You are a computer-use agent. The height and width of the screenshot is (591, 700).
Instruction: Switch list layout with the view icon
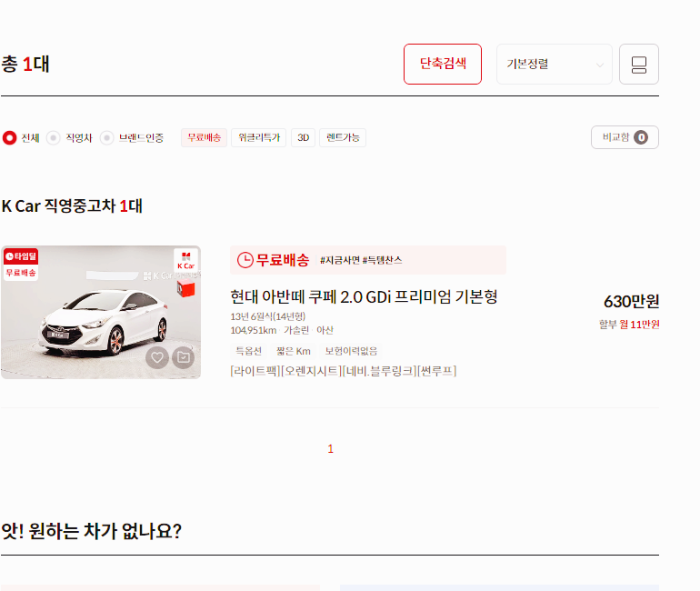tap(639, 64)
